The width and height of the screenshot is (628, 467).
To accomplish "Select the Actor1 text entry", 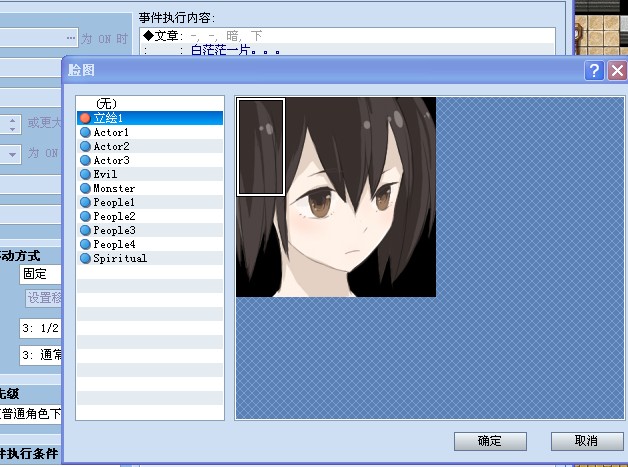I will [x=111, y=132].
